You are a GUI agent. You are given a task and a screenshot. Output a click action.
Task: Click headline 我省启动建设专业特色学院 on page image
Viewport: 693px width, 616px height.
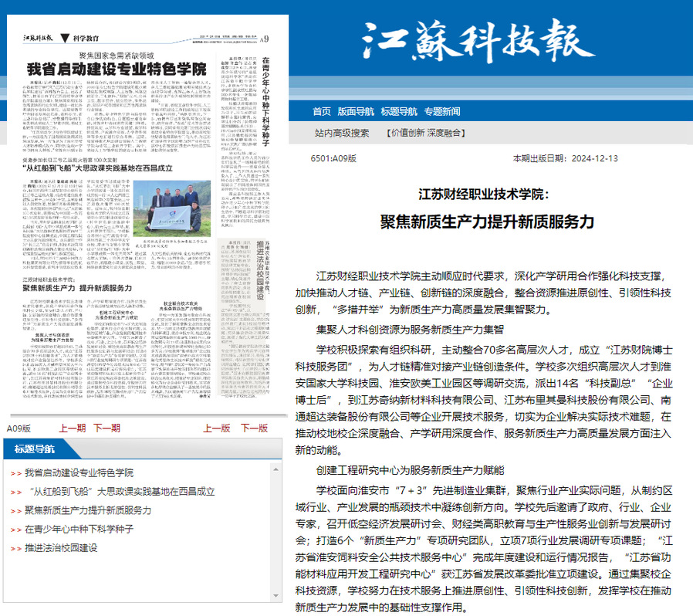coord(117,69)
